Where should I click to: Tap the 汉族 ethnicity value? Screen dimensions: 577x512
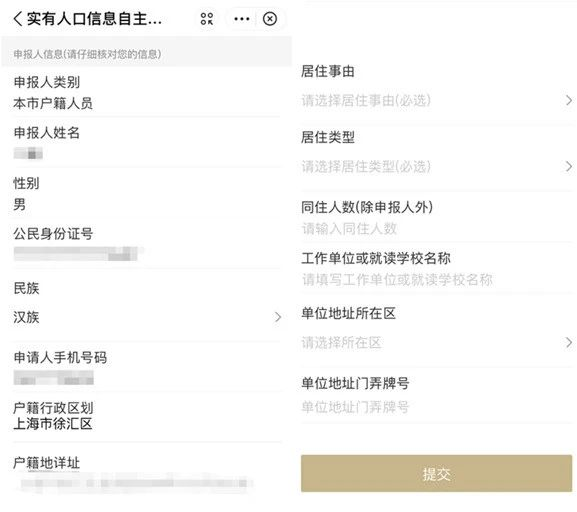[26, 317]
